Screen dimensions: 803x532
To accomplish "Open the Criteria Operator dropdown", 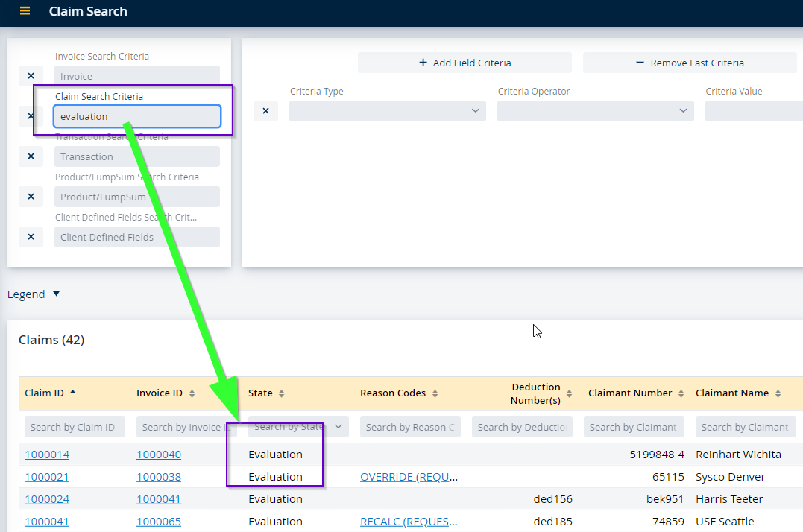I will click(x=595, y=111).
